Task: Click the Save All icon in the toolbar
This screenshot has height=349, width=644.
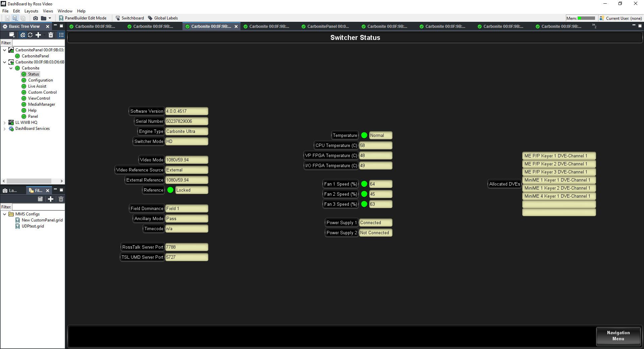Action: coord(23,18)
